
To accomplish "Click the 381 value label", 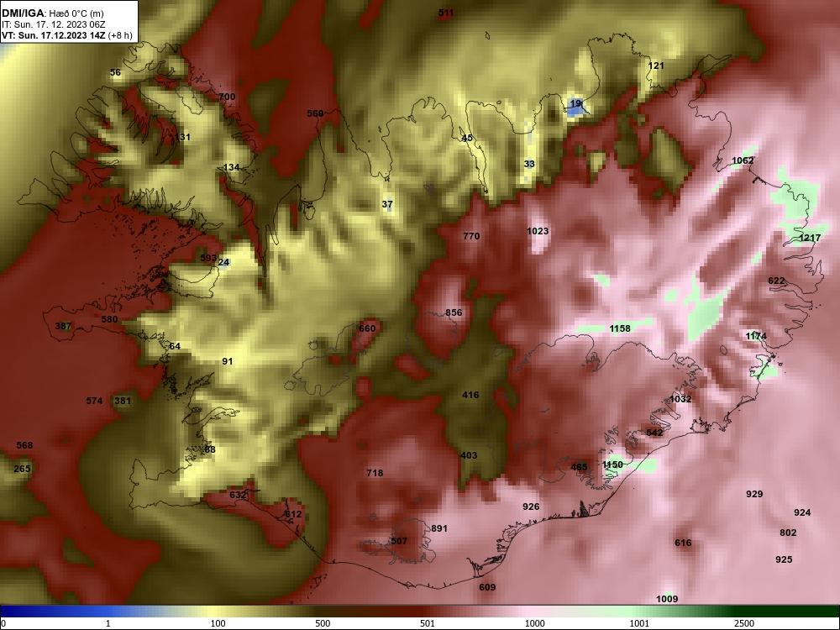I will click(123, 401).
